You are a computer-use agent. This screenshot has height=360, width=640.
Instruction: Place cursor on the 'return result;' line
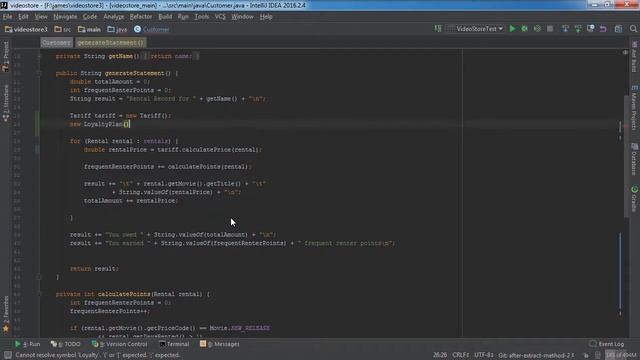pos(94,269)
